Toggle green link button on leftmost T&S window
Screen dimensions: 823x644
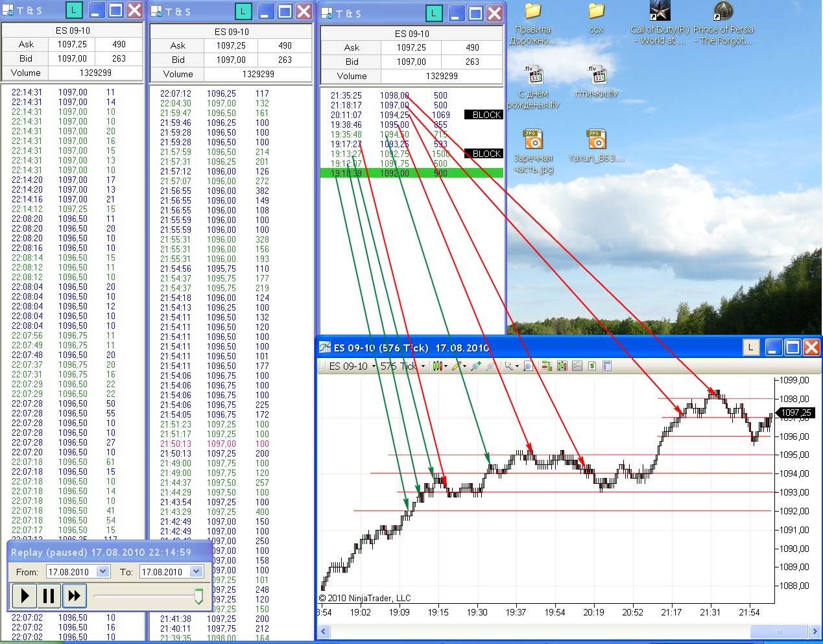75,10
